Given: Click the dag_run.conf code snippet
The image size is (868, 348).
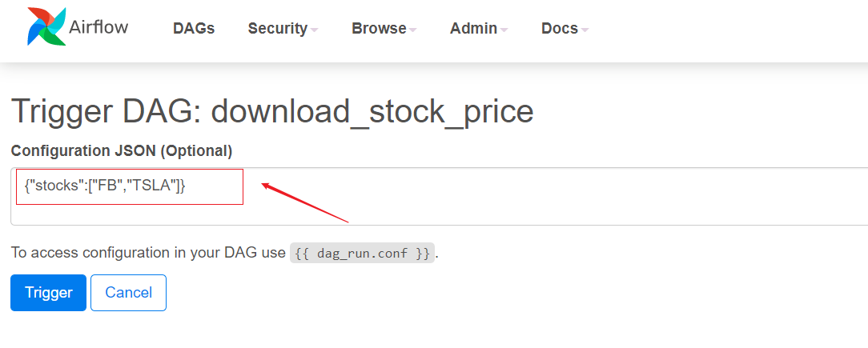Looking at the screenshot, I should [x=362, y=254].
